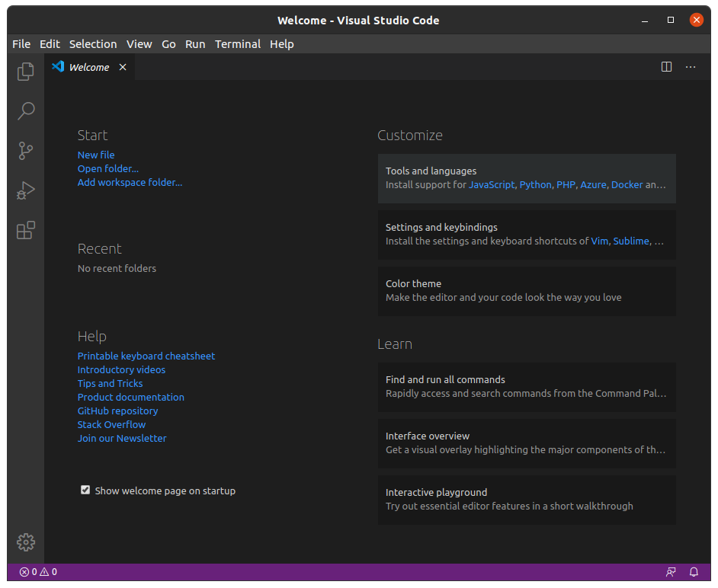This screenshot has width=718, height=588.
Task: Click the VS Code logo on Welcome tab
Action: (x=58, y=67)
